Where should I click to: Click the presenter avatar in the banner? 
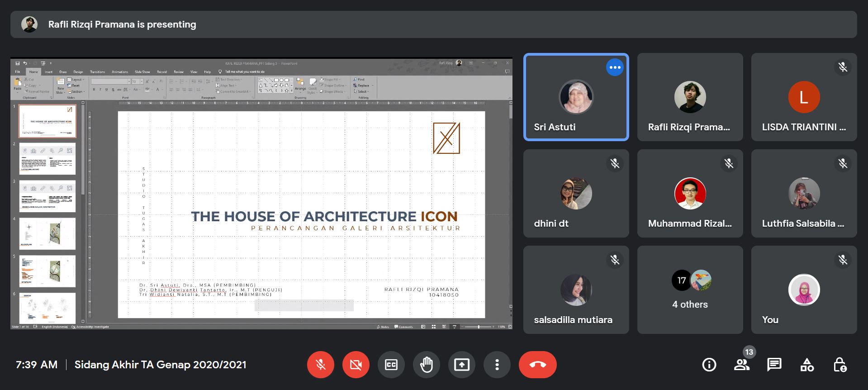[29, 24]
